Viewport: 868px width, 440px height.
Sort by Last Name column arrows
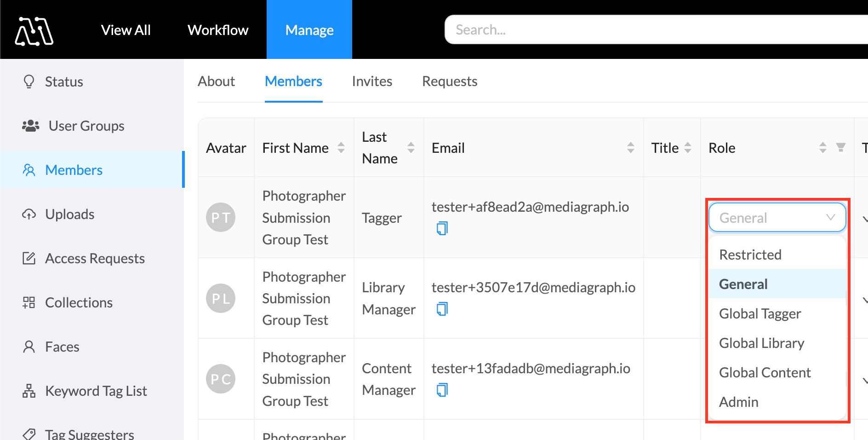point(411,148)
